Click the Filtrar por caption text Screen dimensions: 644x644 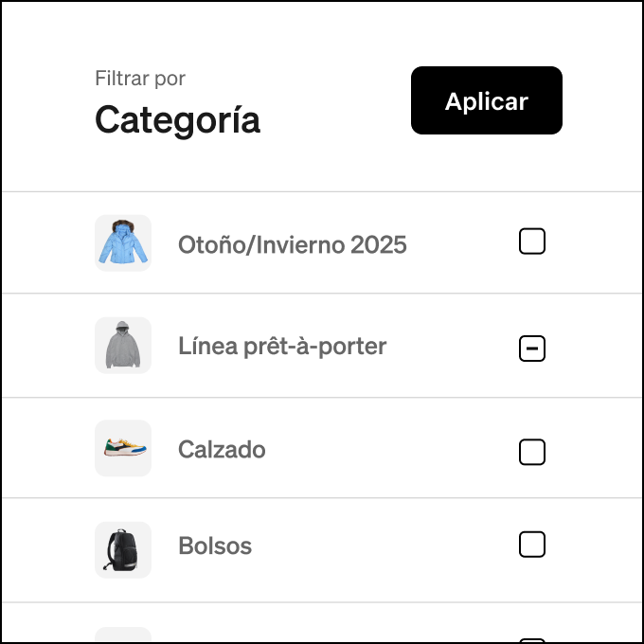(140, 79)
